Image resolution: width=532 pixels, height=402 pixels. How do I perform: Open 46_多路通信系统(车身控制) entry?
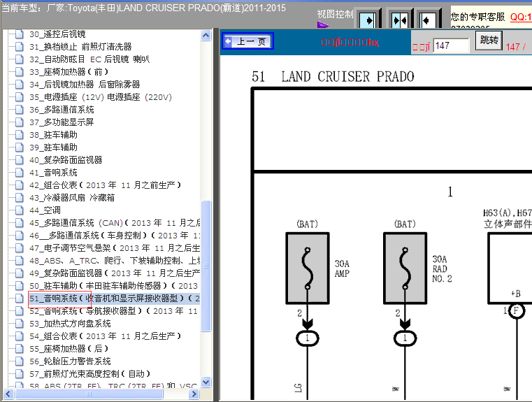(x=115, y=236)
